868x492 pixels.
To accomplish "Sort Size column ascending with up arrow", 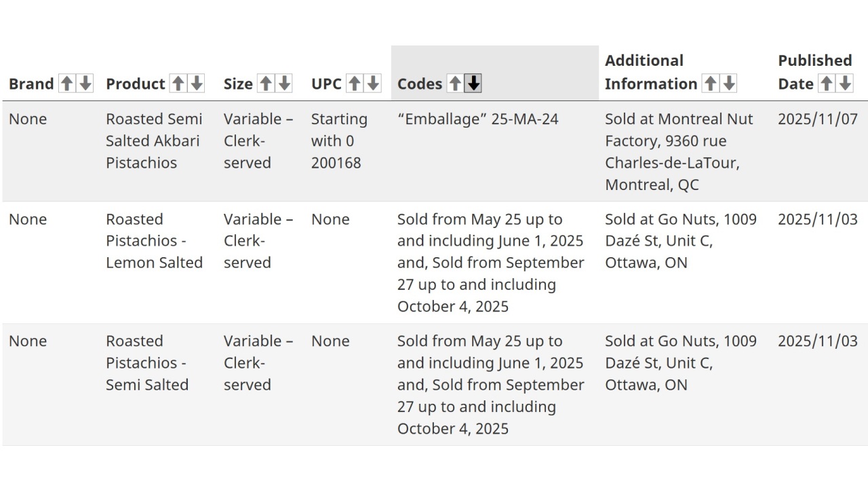I will (x=266, y=83).
